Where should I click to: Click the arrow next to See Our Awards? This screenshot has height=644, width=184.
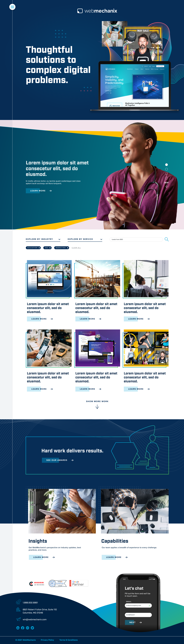72,460
